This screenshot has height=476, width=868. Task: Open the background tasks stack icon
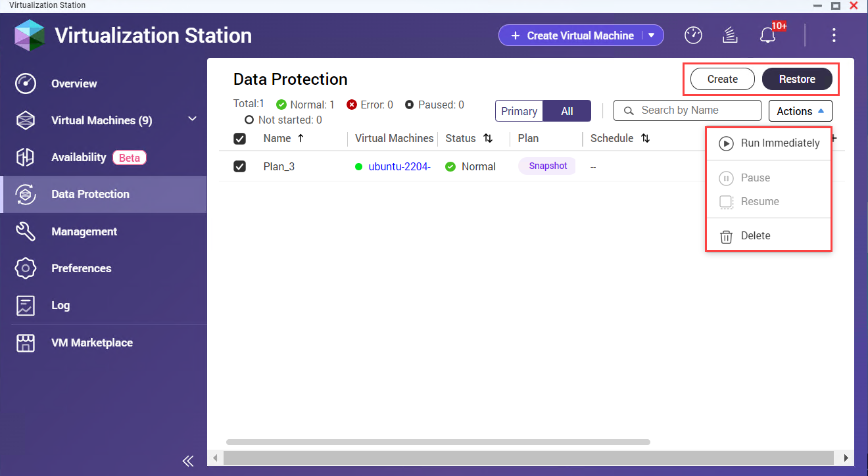(x=729, y=36)
